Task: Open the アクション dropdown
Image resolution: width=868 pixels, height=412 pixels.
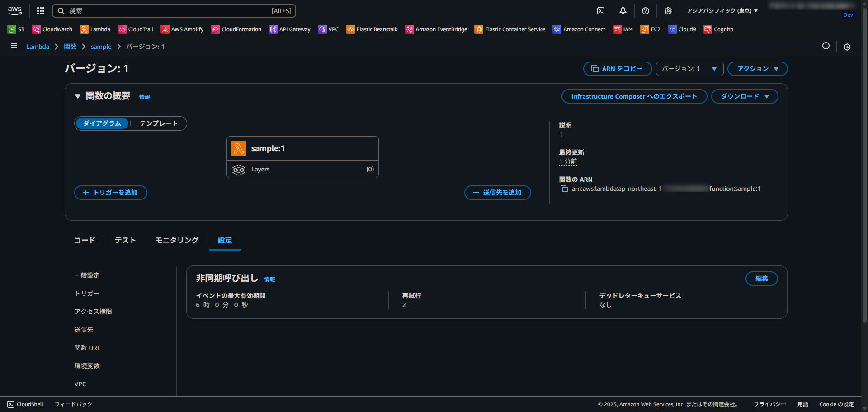Action: tap(758, 69)
